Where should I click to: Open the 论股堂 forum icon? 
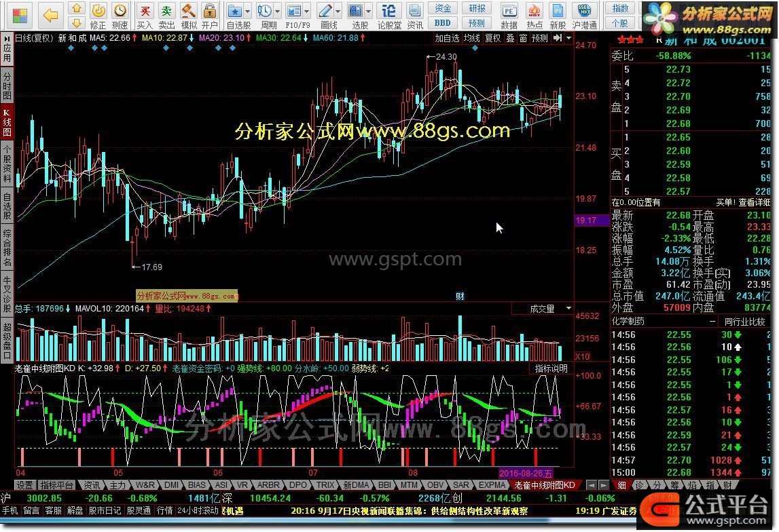point(390,16)
